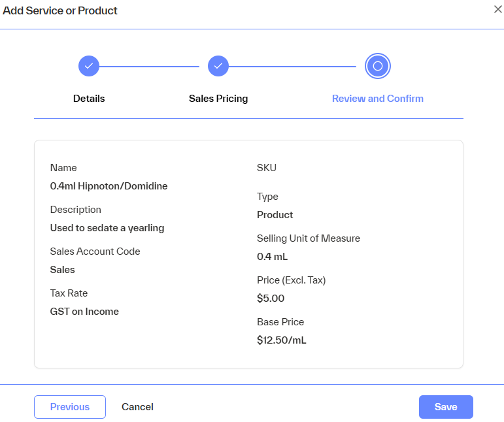This screenshot has width=504, height=422.
Task: Close the Add Service or Product dialog
Action: click(x=497, y=9)
